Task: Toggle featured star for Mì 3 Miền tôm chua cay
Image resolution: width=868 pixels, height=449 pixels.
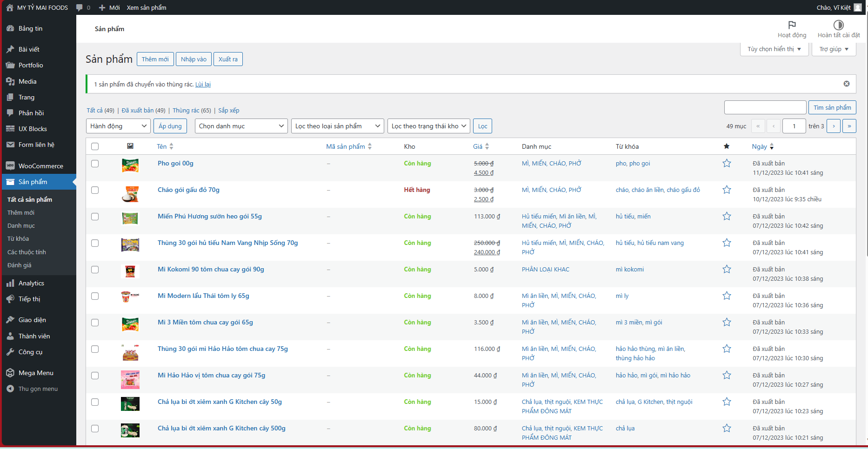Action: [727, 322]
